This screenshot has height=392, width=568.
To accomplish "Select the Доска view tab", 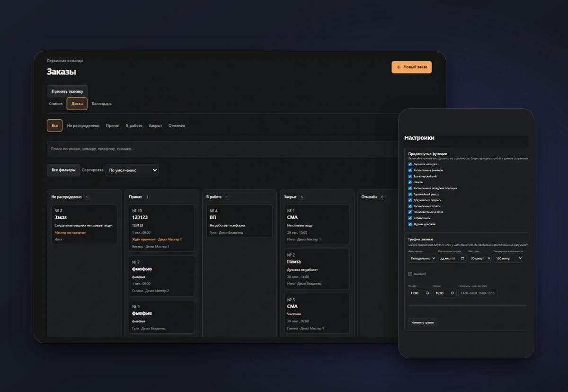I will point(77,104).
